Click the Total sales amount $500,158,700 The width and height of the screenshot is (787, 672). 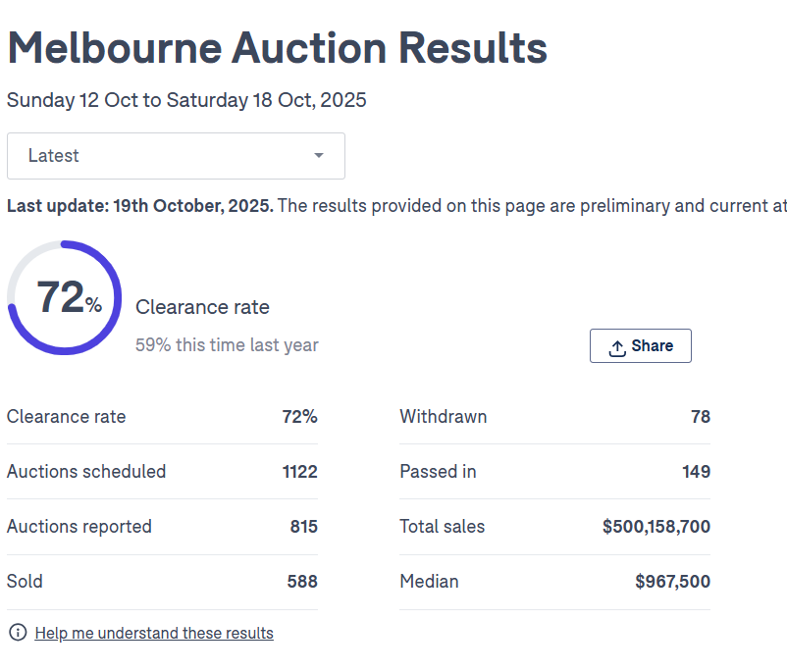coord(656,527)
